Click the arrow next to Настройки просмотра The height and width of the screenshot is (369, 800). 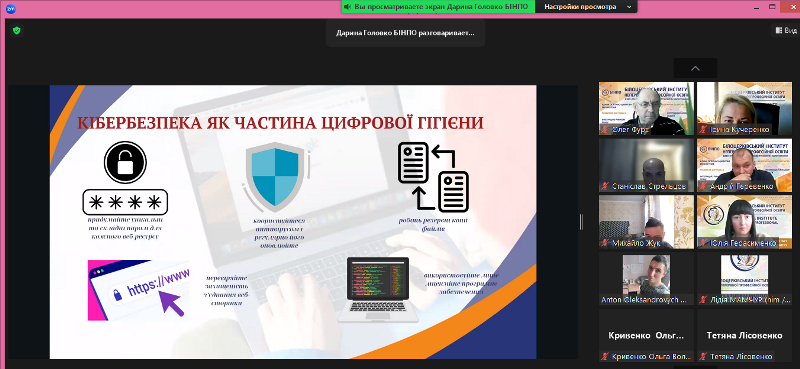click(x=629, y=7)
